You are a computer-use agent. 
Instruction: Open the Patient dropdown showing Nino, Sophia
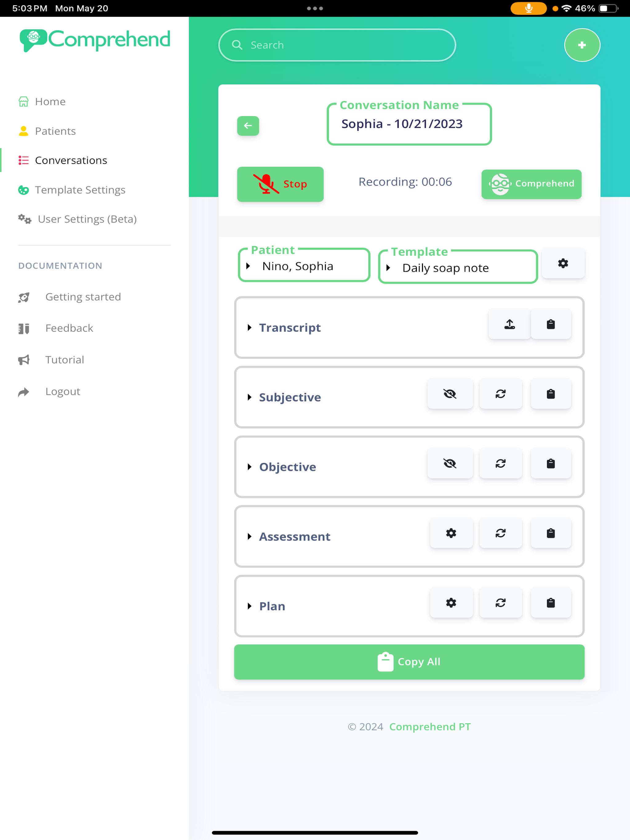point(304,265)
